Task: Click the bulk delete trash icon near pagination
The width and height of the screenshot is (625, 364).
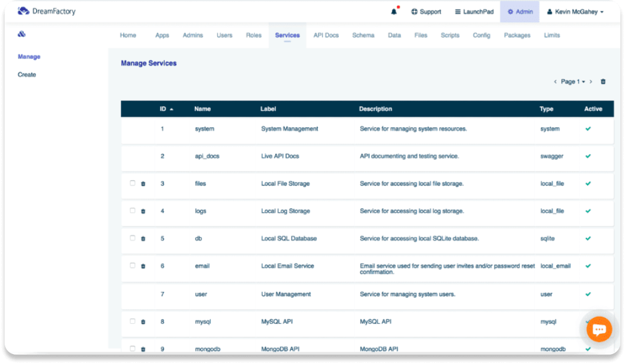Action: pos(603,82)
